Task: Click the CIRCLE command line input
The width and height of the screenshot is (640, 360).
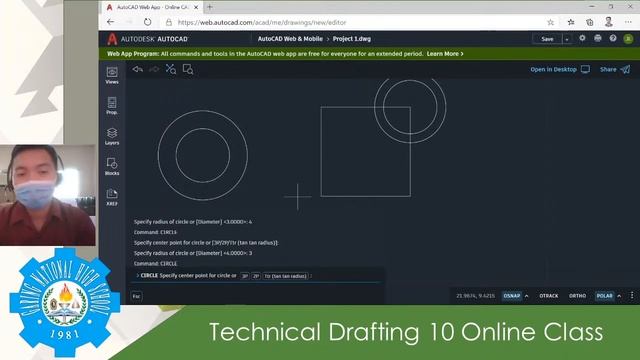Action: pos(257,276)
